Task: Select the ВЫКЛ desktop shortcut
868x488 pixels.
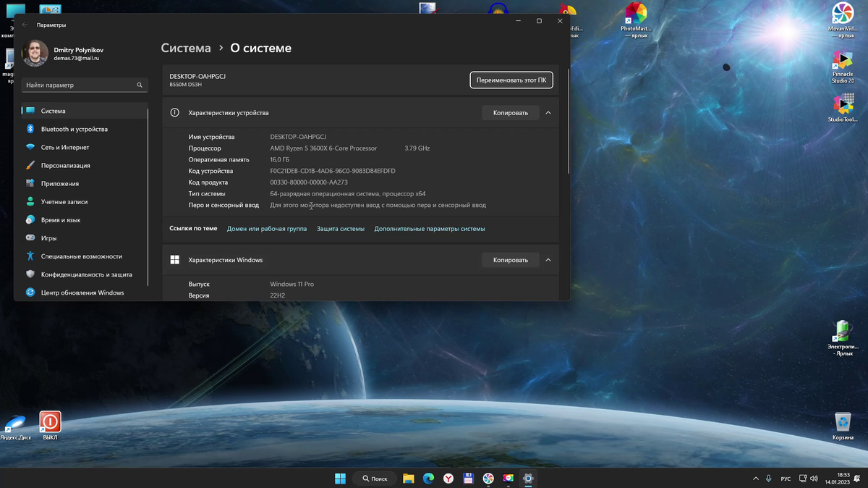Action: click(x=50, y=426)
